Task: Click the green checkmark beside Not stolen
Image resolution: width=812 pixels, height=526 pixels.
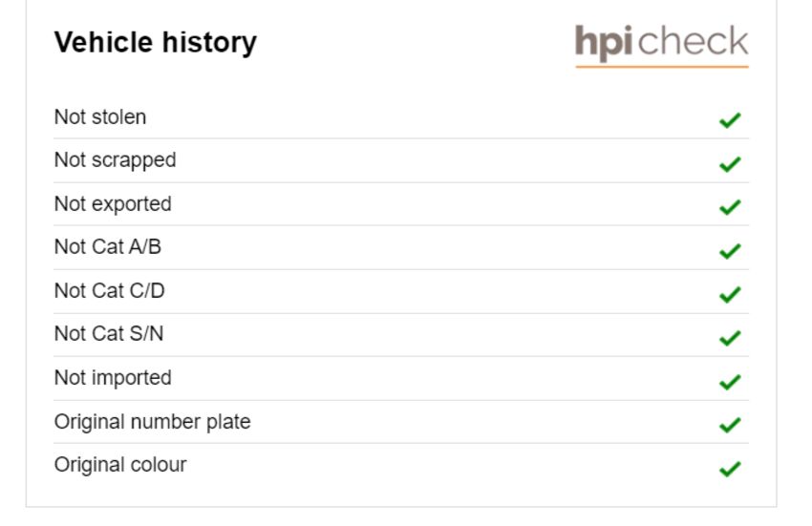Action: (730, 120)
